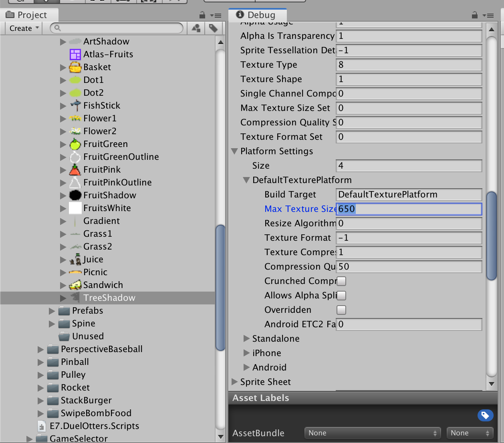Screen dimensions: 504x443
Task: Expand the Standalone platform settings
Action: pyautogui.click(x=247, y=339)
